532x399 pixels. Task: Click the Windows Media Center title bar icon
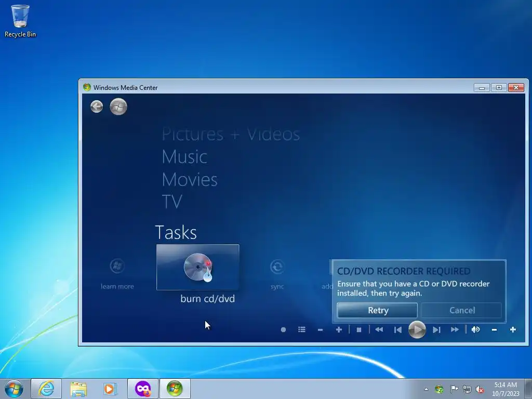click(x=87, y=87)
